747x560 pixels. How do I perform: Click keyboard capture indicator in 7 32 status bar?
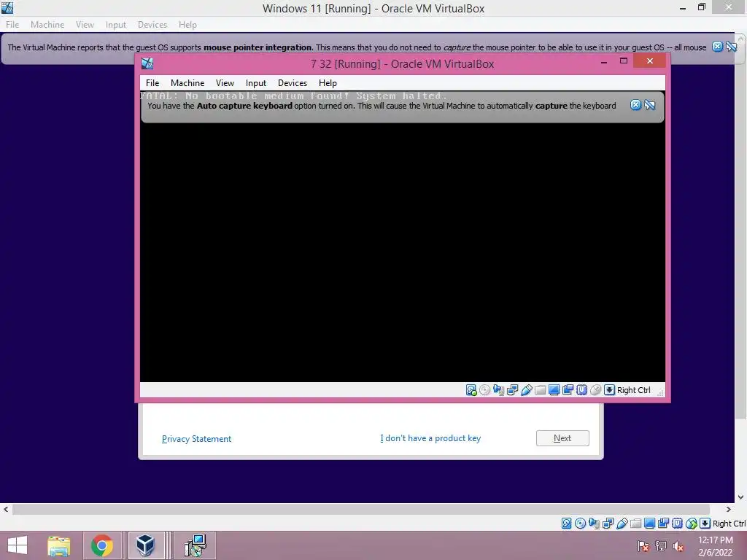pos(609,390)
